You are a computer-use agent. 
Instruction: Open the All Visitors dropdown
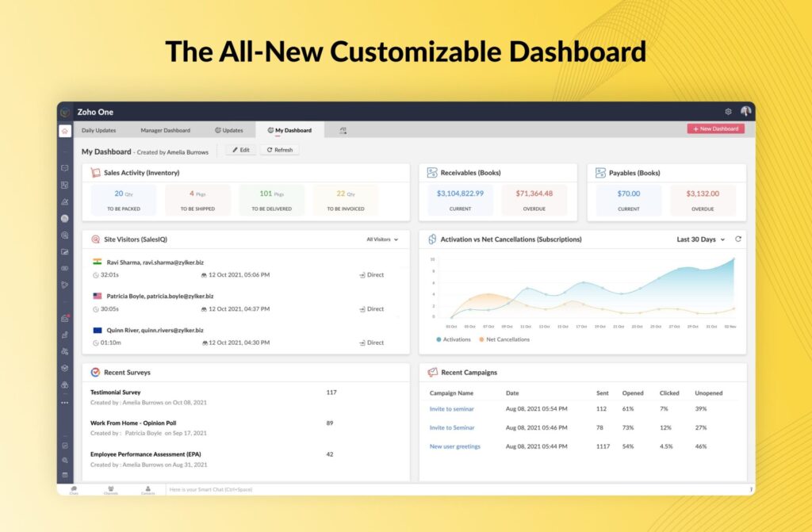(381, 239)
